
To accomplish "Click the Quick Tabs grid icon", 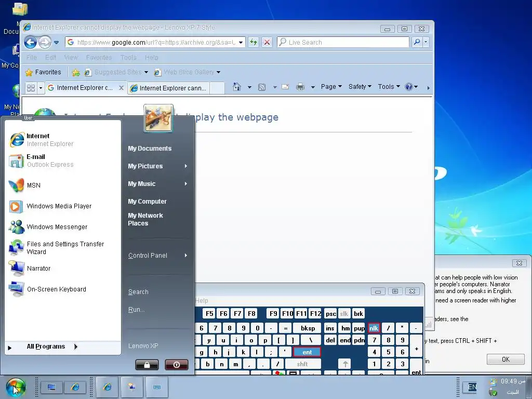I will click(31, 88).
